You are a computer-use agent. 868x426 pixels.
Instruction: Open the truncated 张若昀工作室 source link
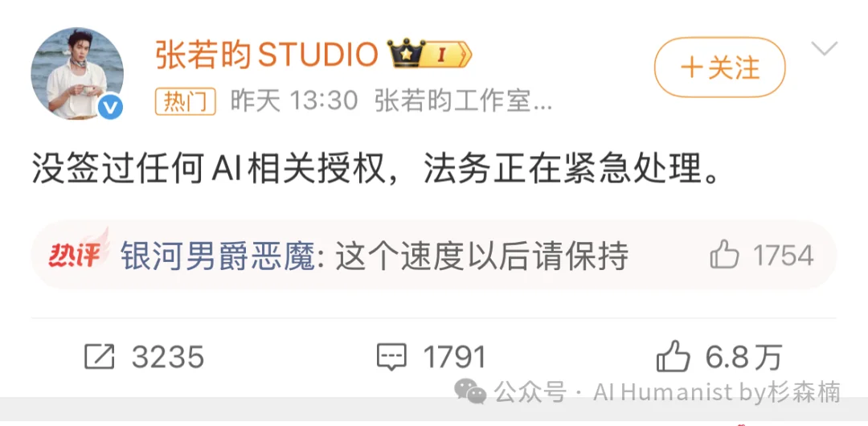(464, 101)
